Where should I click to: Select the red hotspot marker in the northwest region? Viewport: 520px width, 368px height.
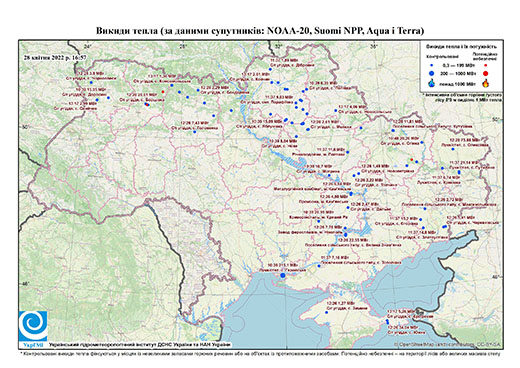click(163, 92)
